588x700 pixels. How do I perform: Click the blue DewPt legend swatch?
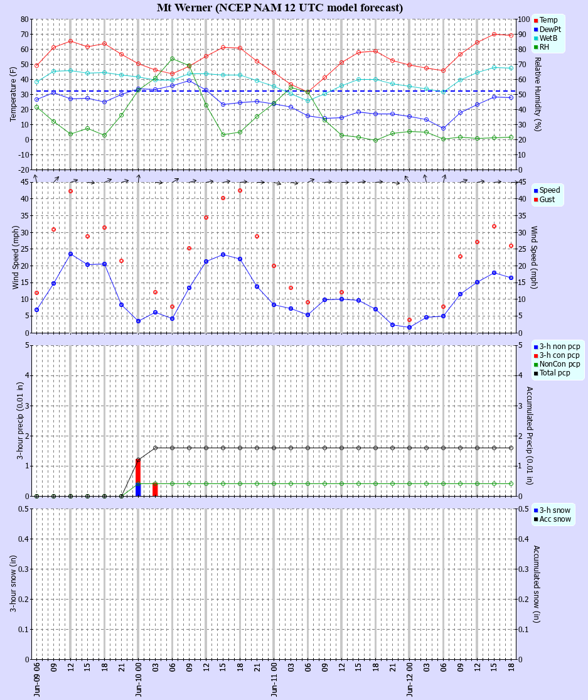click(535, 30)
